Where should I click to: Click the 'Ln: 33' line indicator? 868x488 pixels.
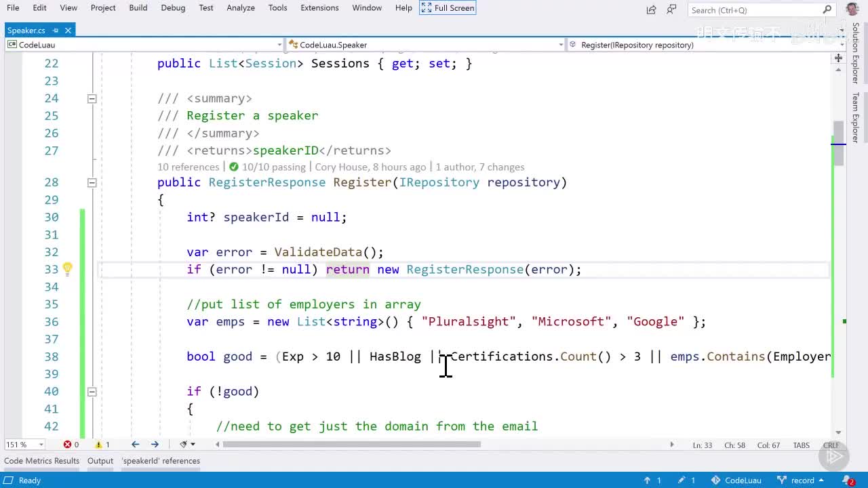704,445
